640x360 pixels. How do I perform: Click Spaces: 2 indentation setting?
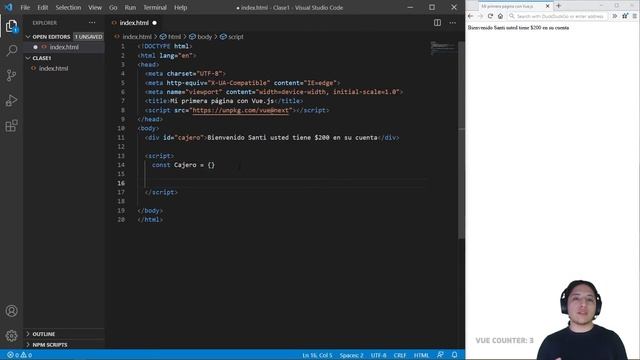click(351, 355)
